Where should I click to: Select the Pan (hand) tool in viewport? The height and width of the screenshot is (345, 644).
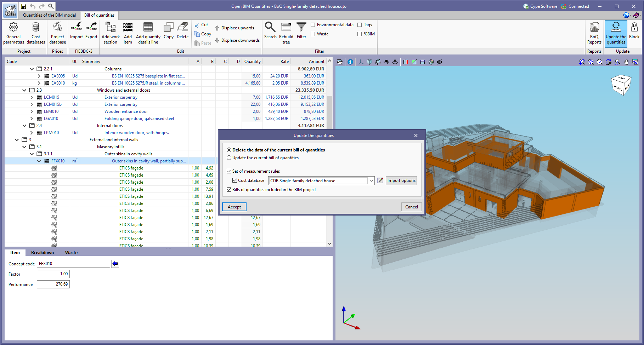(626, 62)
